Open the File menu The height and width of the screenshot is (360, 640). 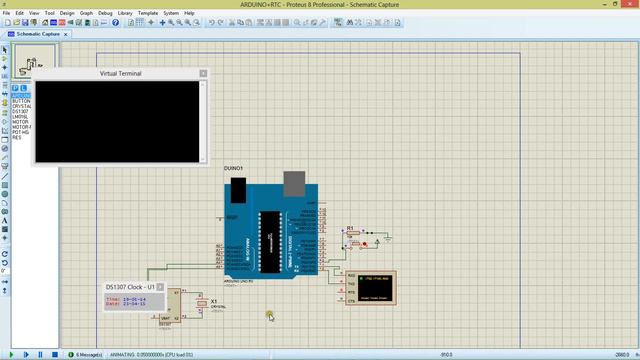pyautogui.click(x=7, y=13)
